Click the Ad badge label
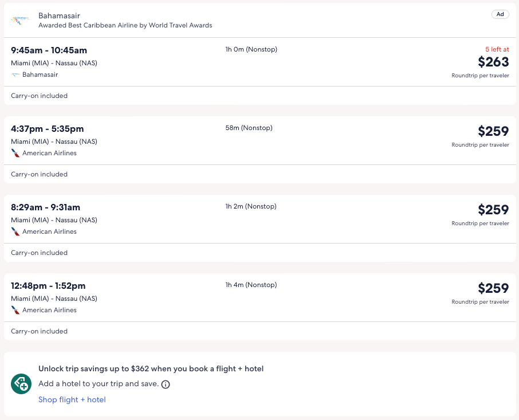Viewport: 519px width, 420px height. coord(500,14)
